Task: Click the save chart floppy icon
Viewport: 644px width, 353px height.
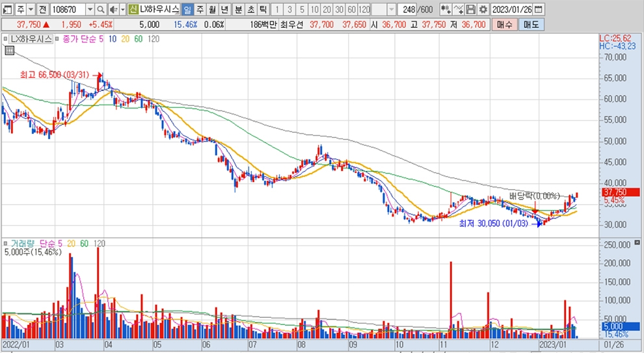Action: click(x=471, y=9)
